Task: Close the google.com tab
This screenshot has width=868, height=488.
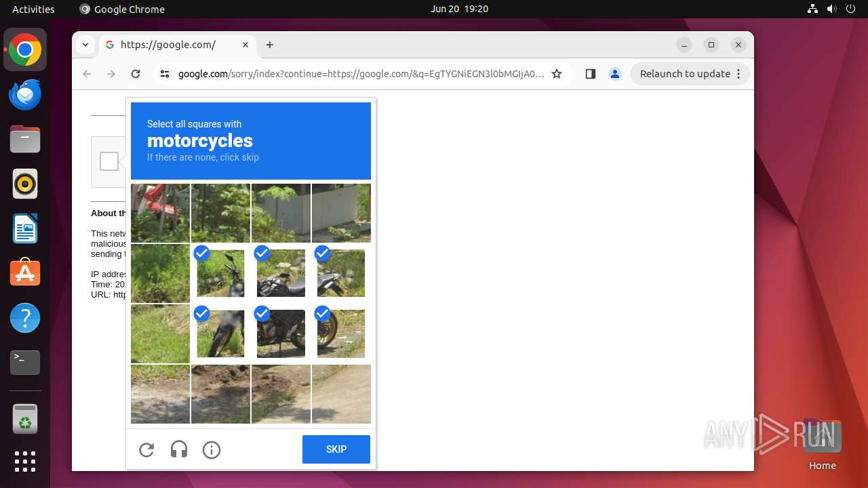Action: (245, 45)
